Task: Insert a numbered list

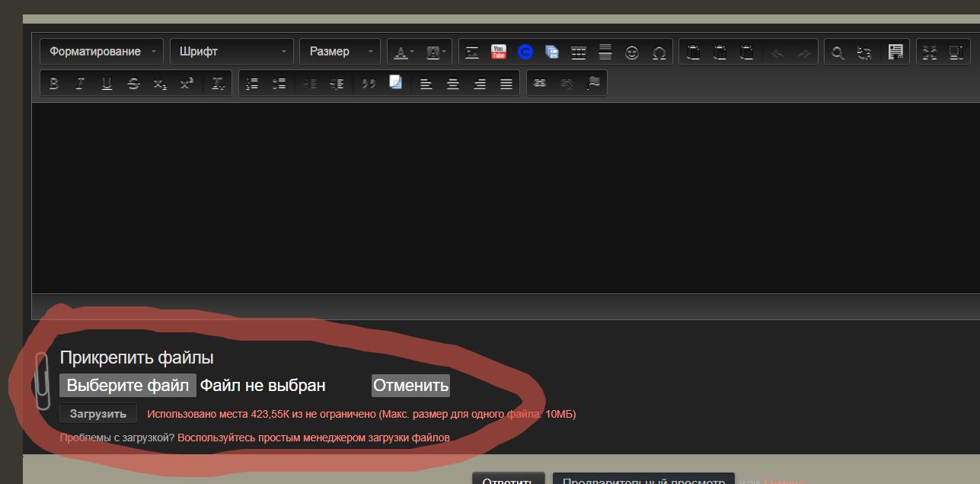Action: (253, 84)
